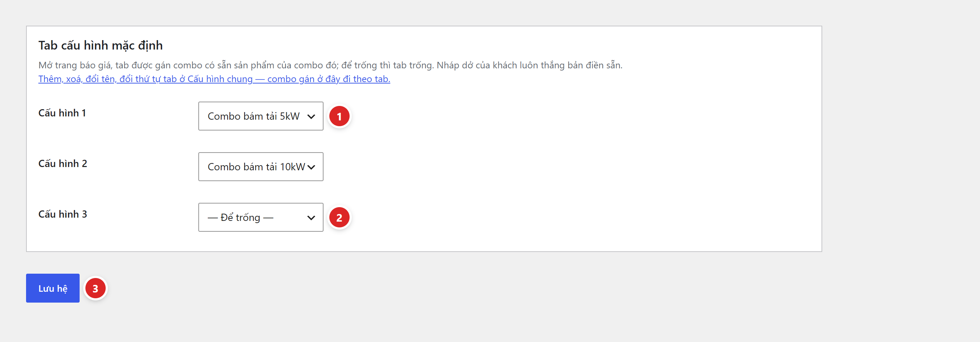
Task: Click the Cấu hình 1 label
Action: tap(62, 113)
